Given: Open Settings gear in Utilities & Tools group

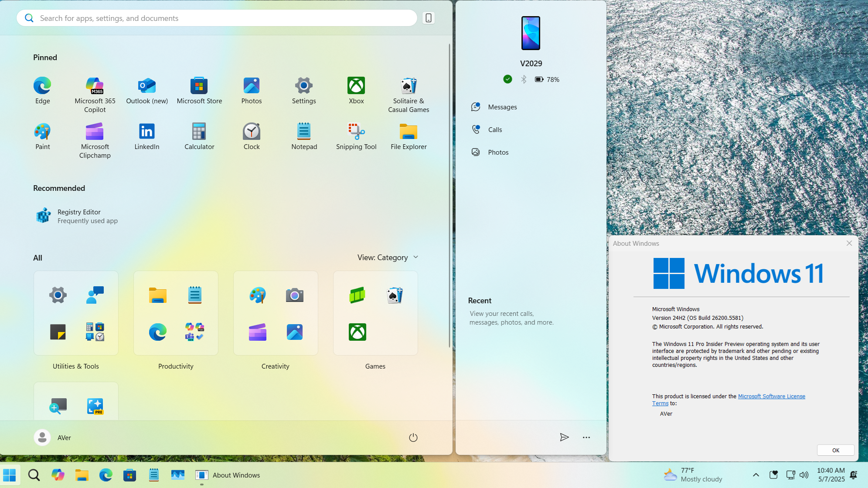Looking at the screenshot, I should (58, 295).
